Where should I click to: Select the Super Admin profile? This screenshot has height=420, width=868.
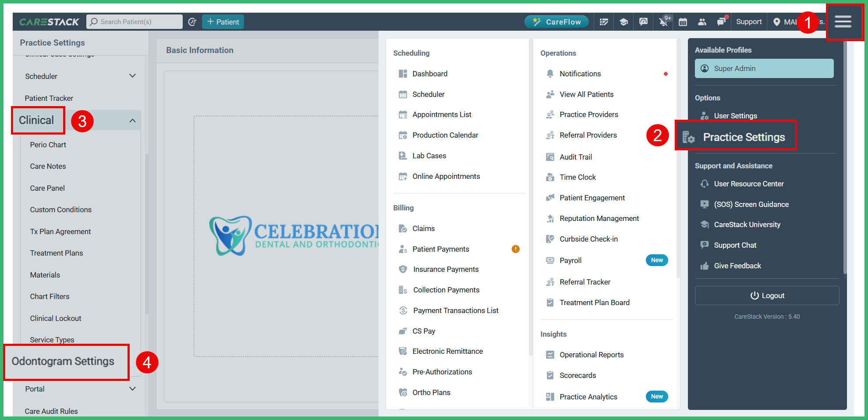[764, 68]
